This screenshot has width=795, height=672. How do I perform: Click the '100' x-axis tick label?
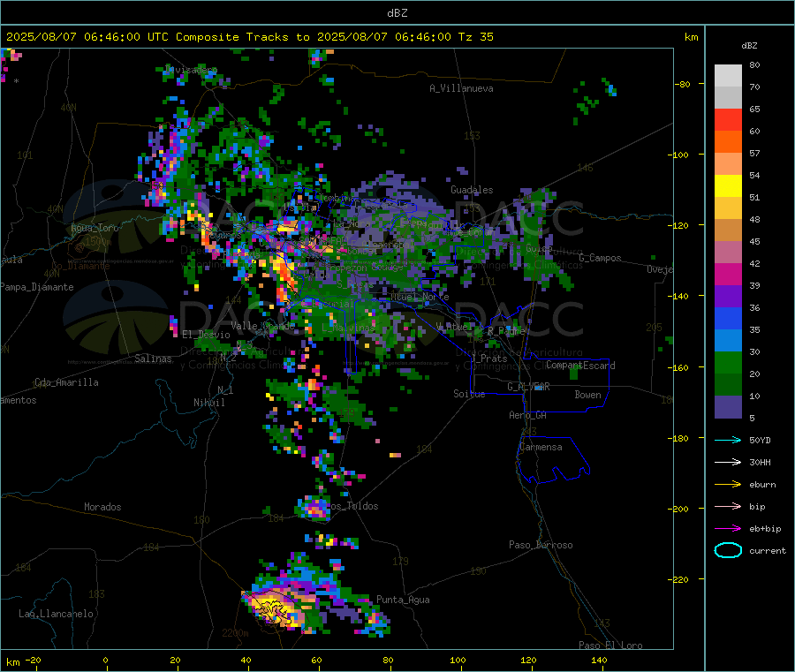(458, 660)
